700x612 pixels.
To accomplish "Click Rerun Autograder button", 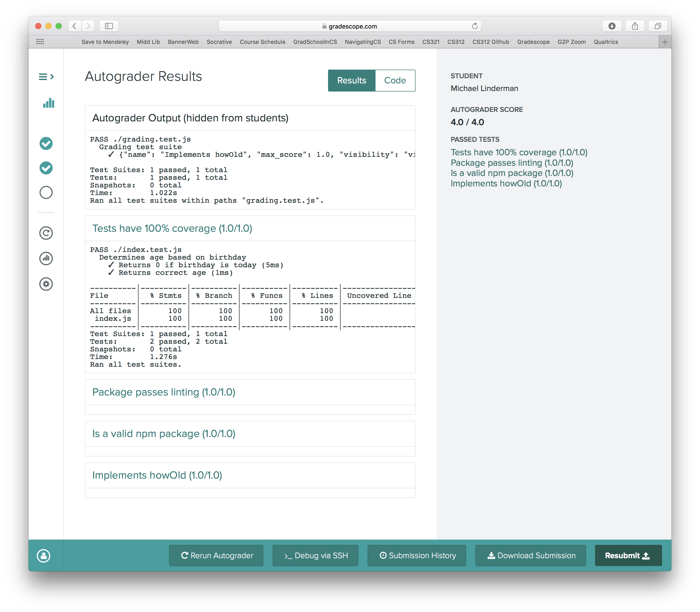I will [216, 556].
